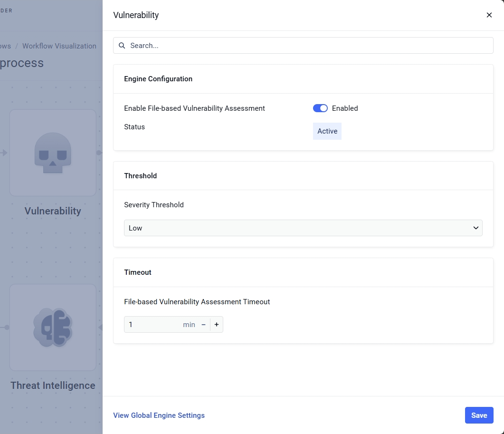504x434 pixels.
Task: Click the Timeout section header
Action: [x=138, y=272]
